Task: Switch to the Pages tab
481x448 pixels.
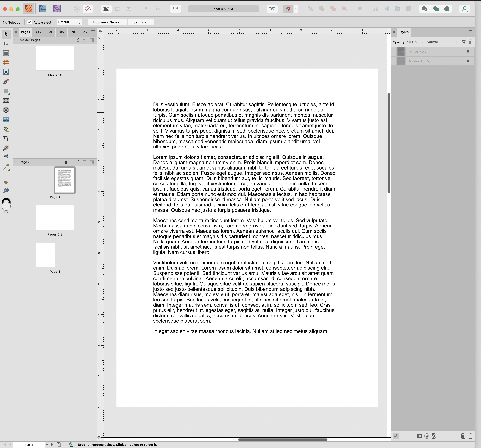Action: [25, 32]
